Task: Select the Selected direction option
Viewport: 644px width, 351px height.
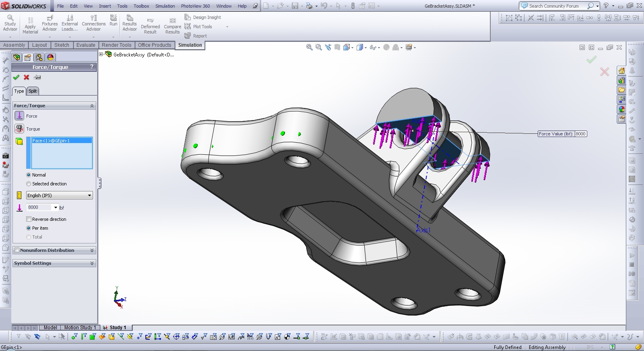Action: [x=29, y=184]
